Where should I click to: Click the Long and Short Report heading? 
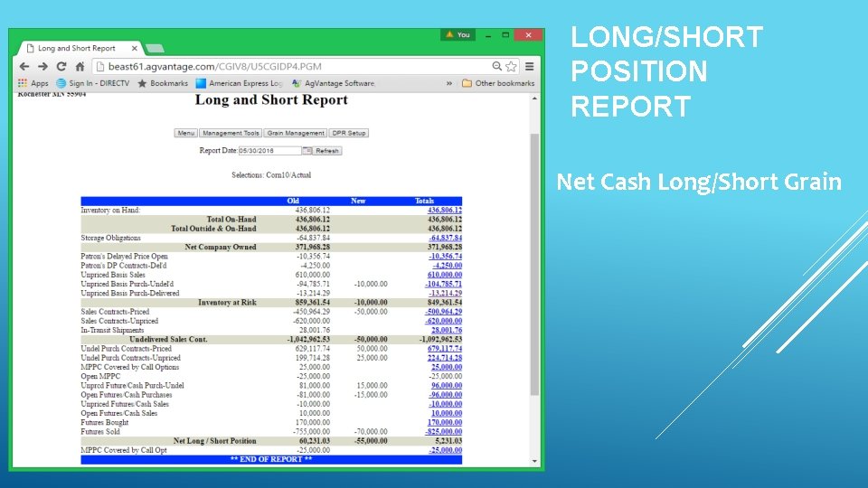click(x=271, y=100)
